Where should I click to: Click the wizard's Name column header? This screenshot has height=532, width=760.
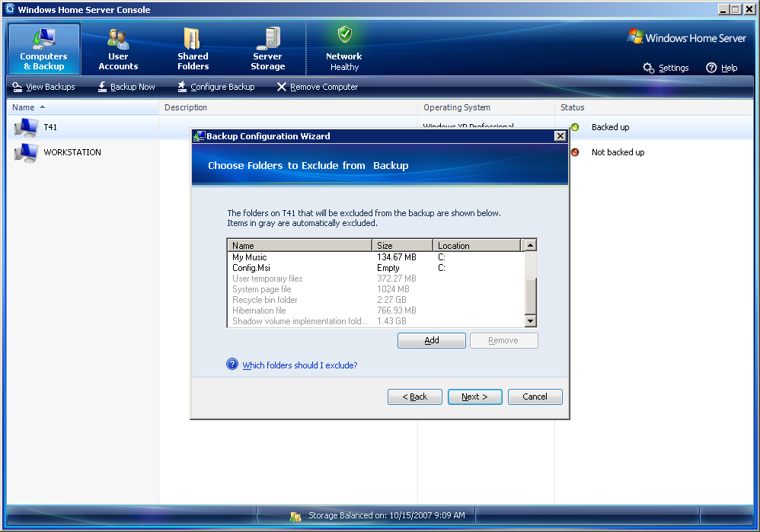point(299,246)
